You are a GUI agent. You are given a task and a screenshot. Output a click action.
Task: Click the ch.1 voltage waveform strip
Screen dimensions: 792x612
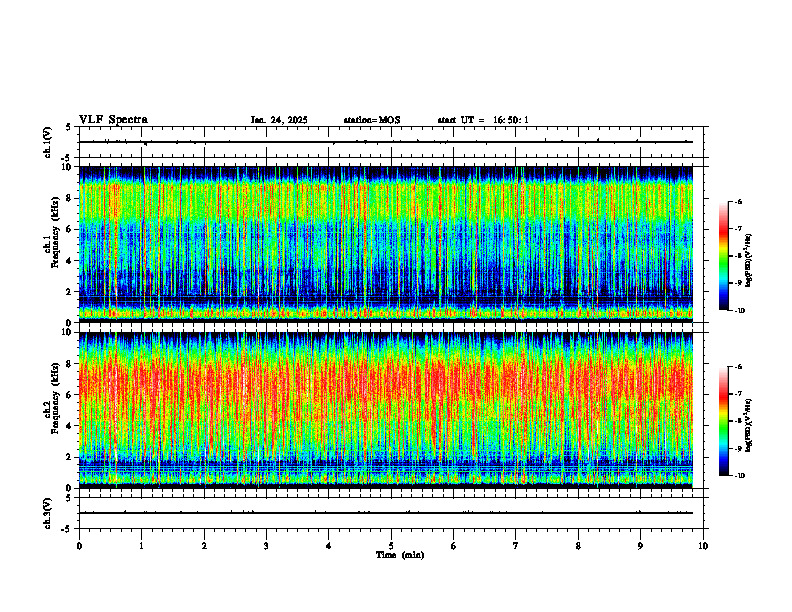click(x=391, y=142)
